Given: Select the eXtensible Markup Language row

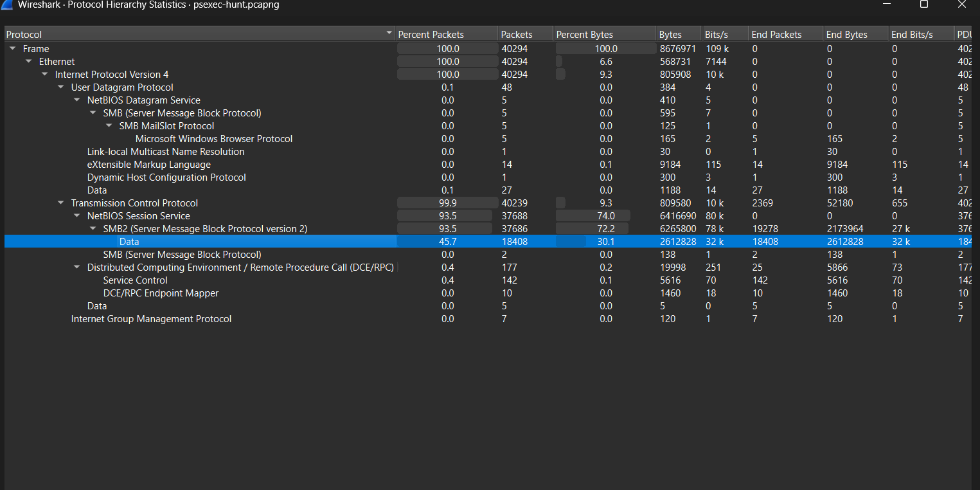Looking at the screenshot, I should tap(488, 165).
